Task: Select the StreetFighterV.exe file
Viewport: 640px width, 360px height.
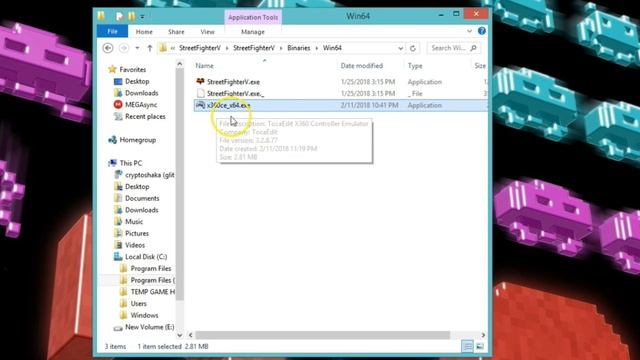Action: pos(233,82)
